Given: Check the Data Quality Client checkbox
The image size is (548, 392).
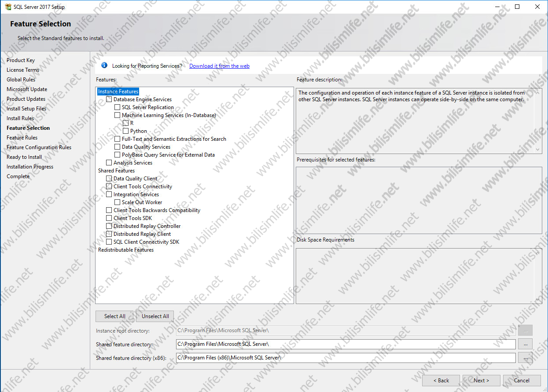Looking at the screenshot, I should click(109, 179).
